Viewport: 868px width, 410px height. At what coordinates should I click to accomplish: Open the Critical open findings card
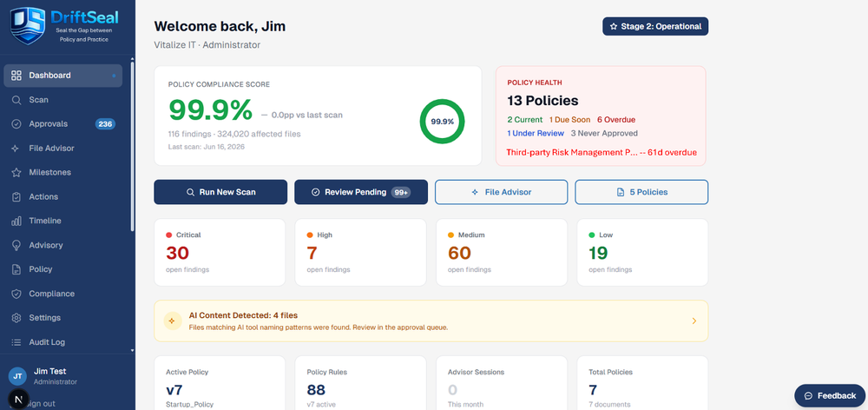coord(220,253)
